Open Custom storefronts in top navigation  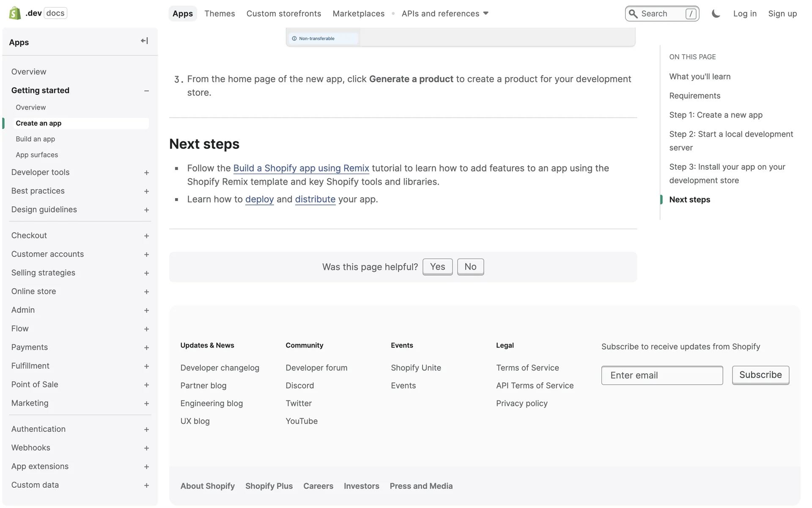point(283,14)
